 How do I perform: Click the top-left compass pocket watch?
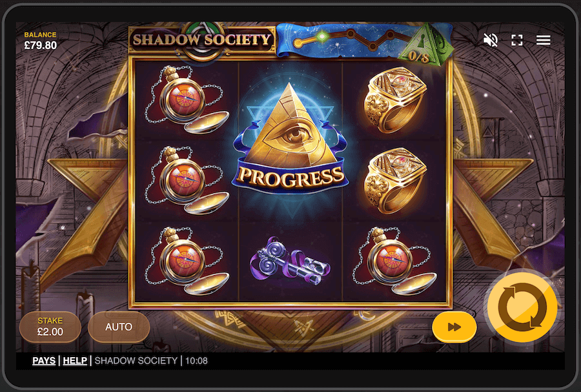tap(187, 99)
